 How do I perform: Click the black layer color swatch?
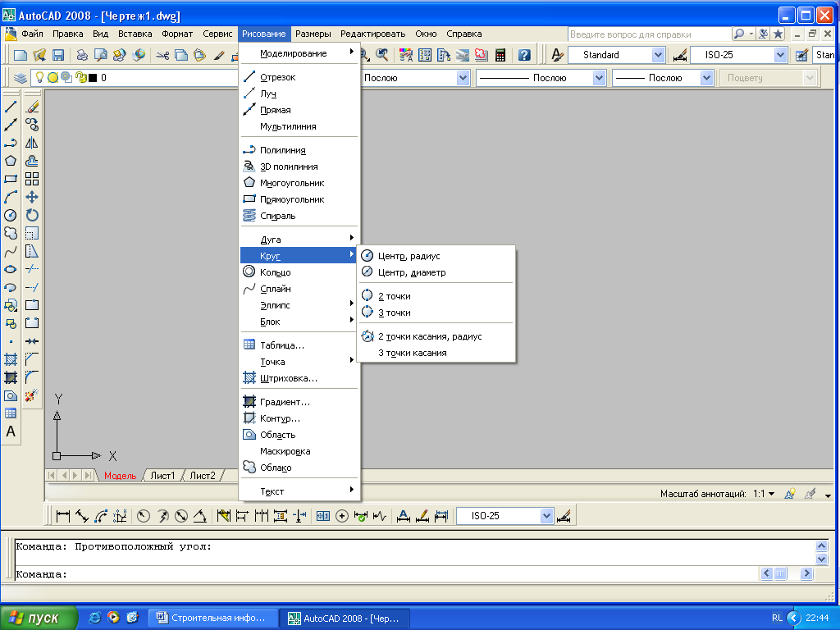(x=93, y=78)
